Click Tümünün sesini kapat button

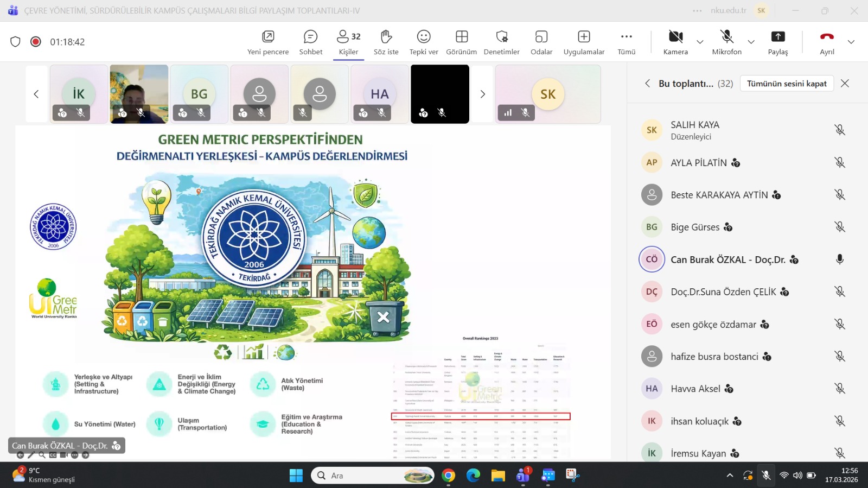(787, 84)
